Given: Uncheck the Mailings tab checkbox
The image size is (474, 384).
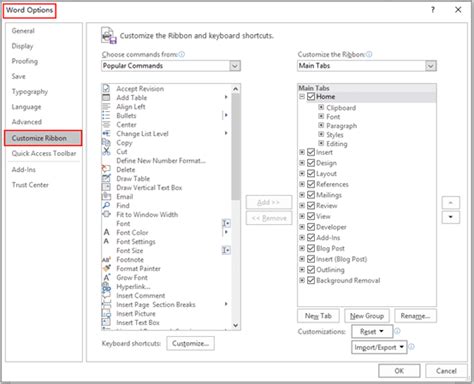Looking at the screenshot, I should [x=311, y=195].
